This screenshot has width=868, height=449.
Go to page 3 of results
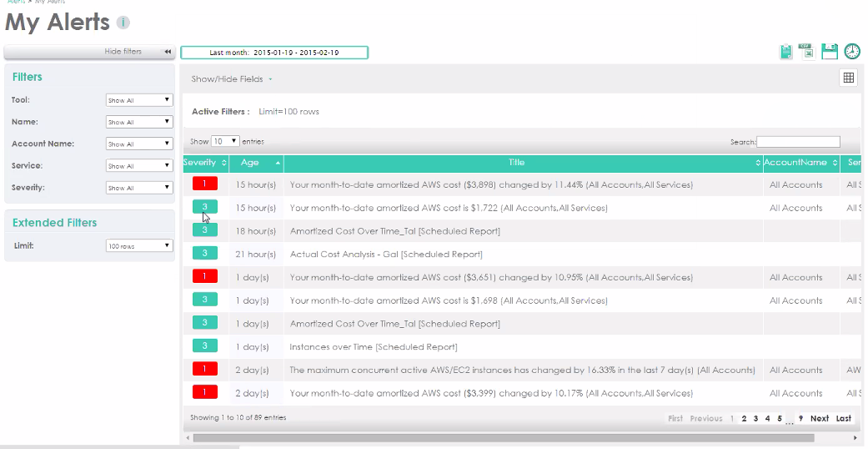[755, 418]
